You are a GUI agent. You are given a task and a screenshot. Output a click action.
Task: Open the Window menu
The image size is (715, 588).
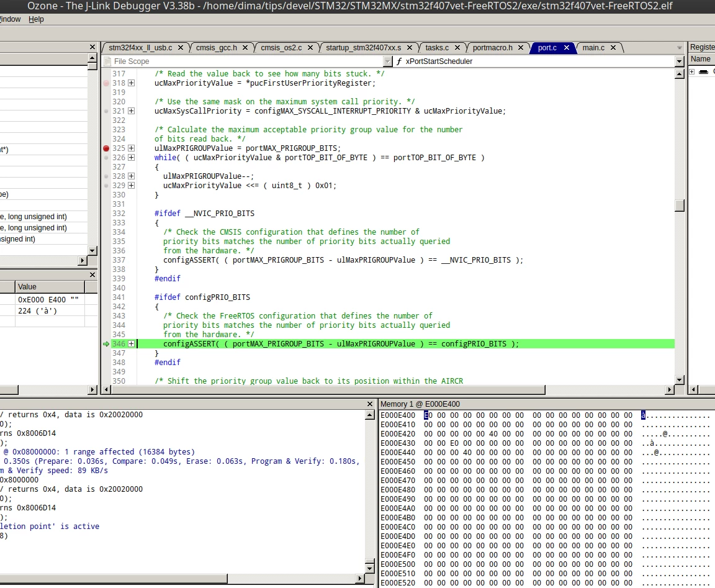pyautogui.click(x=10, y=19)
